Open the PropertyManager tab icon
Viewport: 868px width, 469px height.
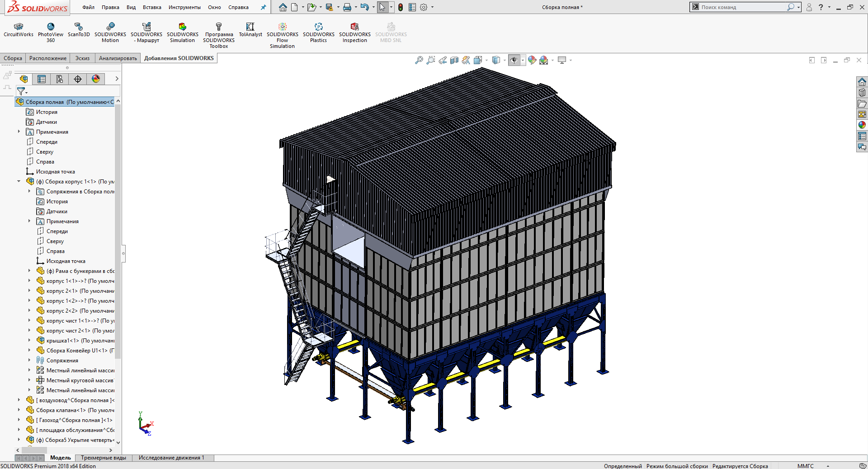(42, 79)
